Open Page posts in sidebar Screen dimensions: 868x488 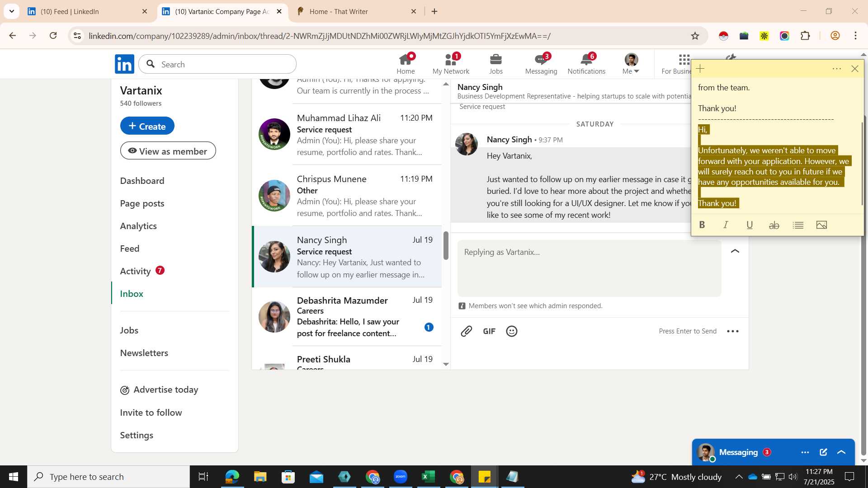142,203
